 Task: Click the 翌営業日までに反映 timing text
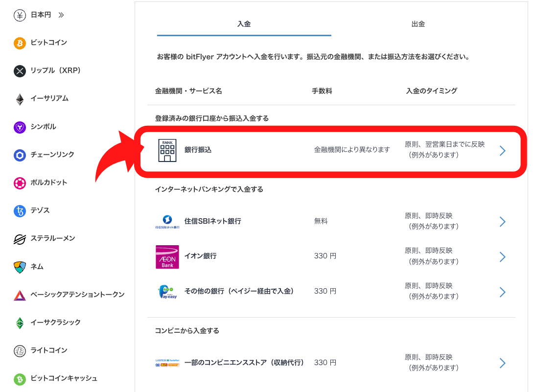tap(455, 144)
